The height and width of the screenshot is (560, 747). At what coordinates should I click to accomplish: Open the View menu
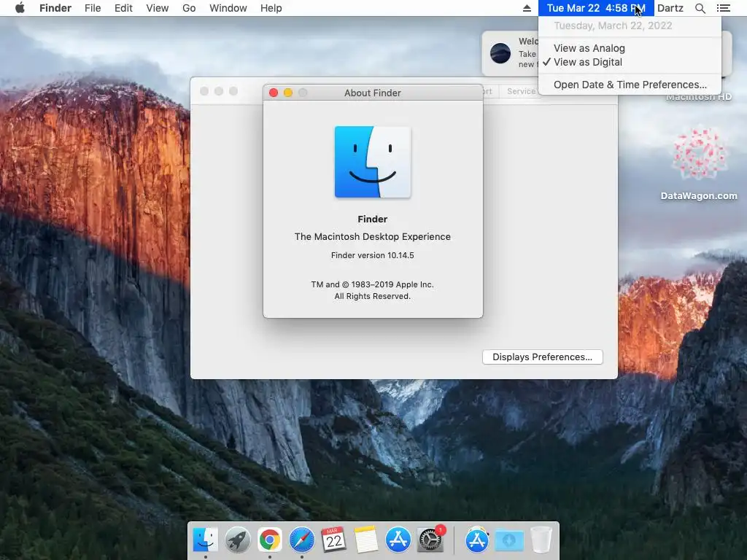point(158,8)
